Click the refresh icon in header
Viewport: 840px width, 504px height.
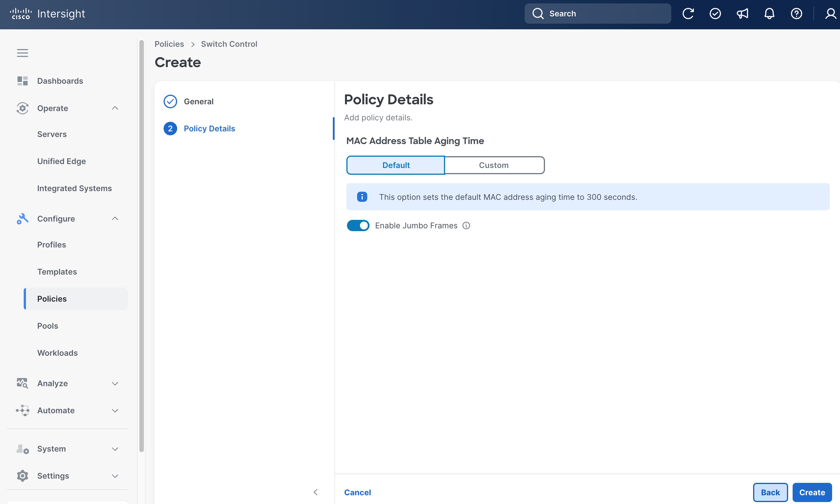[x=688, y=14]
